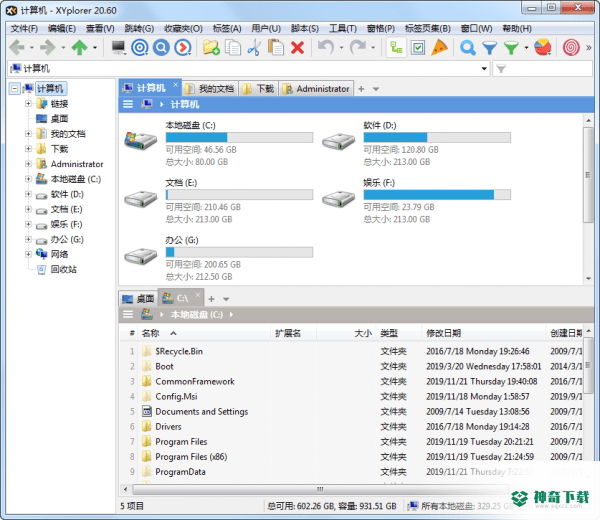Open the Back button history dropdown
The height and width of the screenshot is (520, 600).
click(32, 48)
